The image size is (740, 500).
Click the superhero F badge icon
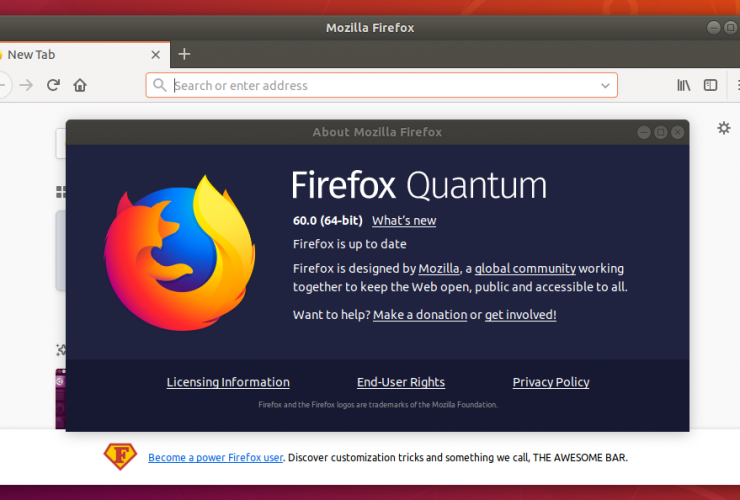point(120,457)
